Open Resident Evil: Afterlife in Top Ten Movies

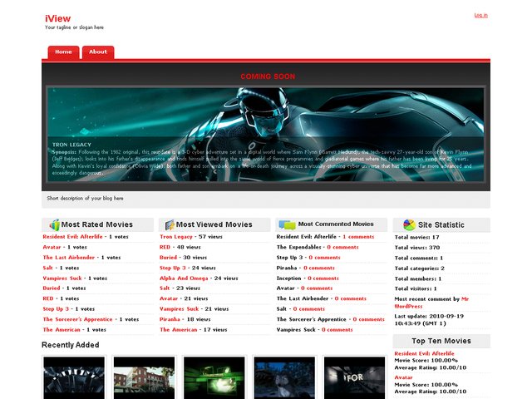click(424, 353)
